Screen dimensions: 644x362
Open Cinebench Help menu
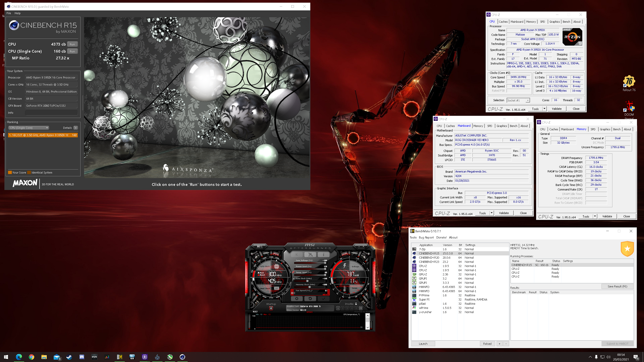click(x=17, y=13)
